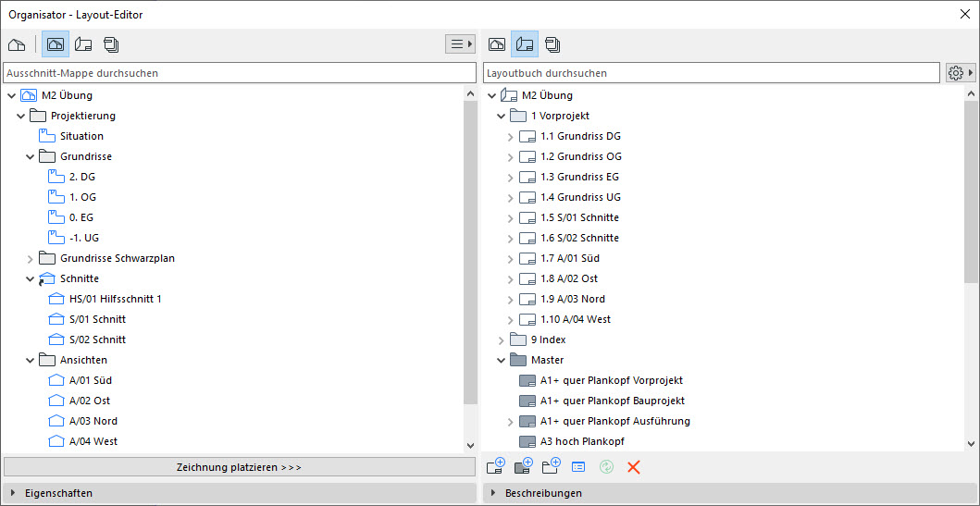Click the New Master Layout icon

(523, 467)
